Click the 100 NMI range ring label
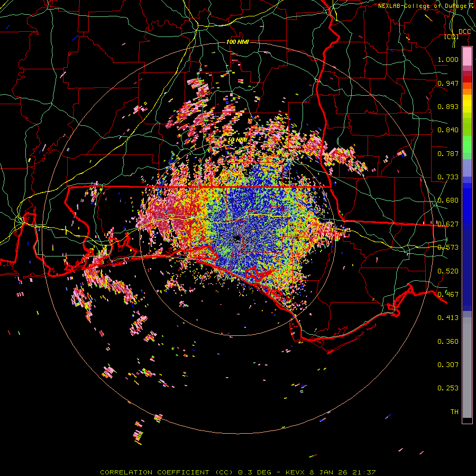Screen dimensions: 476x476 tap(237, 42)
